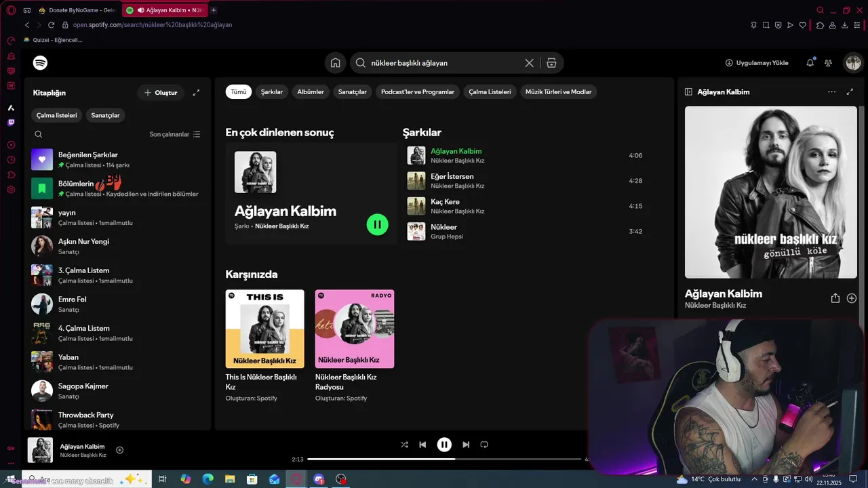Open Opera browser extensions icon

[820, 25]
